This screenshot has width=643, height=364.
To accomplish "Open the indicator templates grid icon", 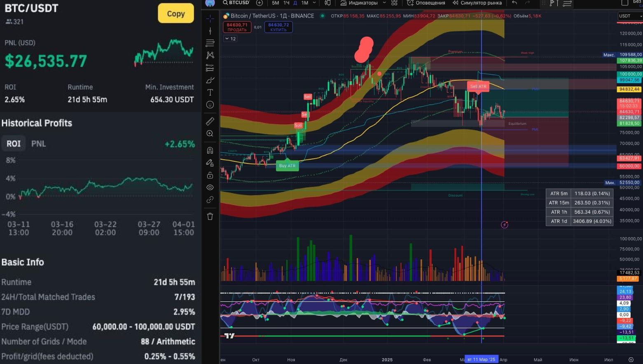I will 394,3.
